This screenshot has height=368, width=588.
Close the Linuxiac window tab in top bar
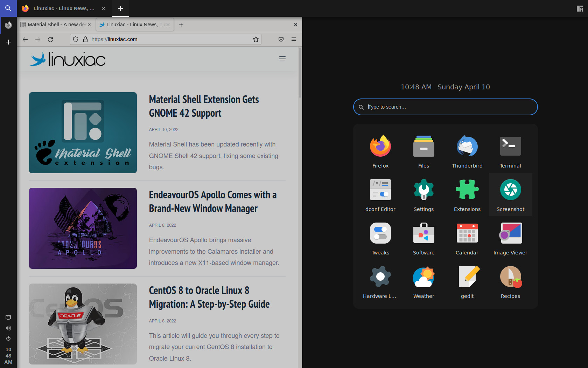click(x=104, y=8)
